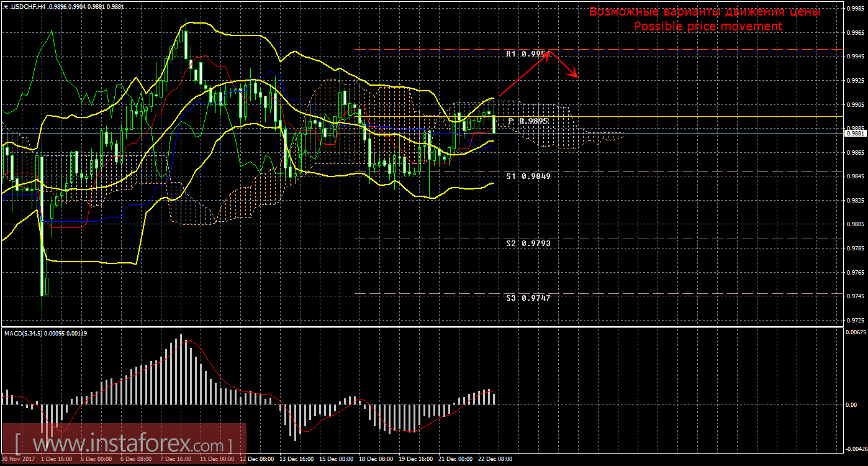
Task: Select the R1 resistance level label
Action: point(528,54)
